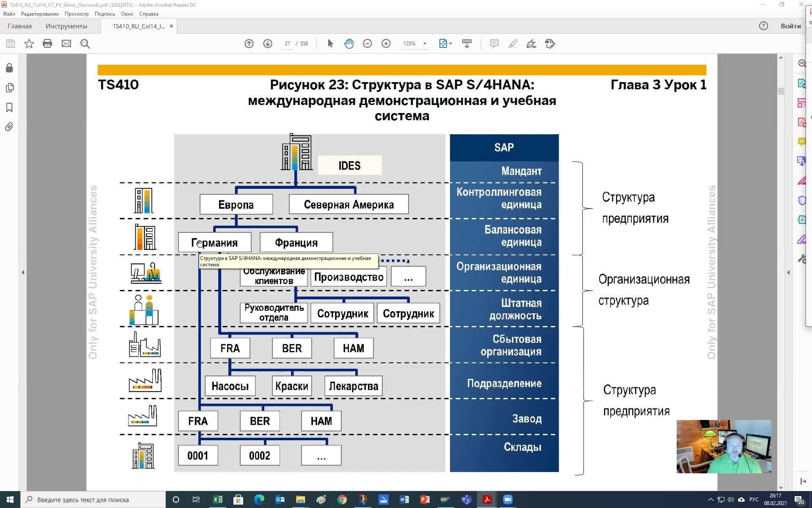Click the IDES label in diagram
Viewport: 812px width, 508px height.
click(350, 166)
